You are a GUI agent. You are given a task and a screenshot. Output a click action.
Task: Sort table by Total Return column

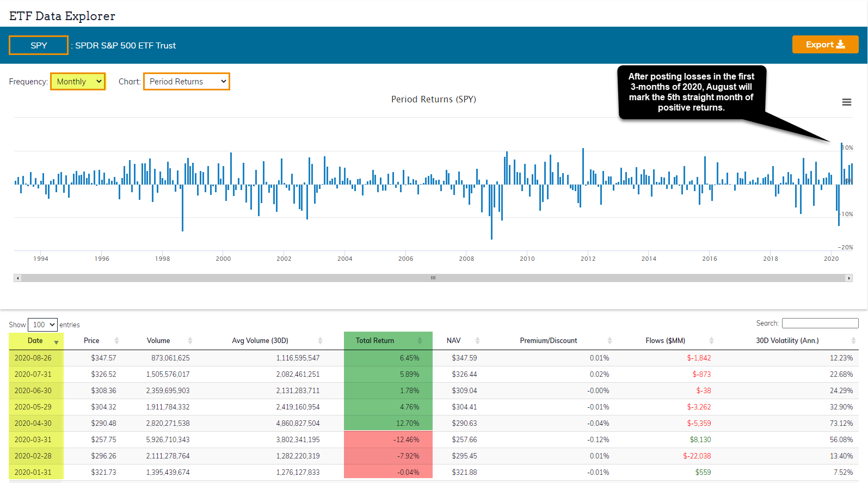pyautogui.click(x=388, y=341)
